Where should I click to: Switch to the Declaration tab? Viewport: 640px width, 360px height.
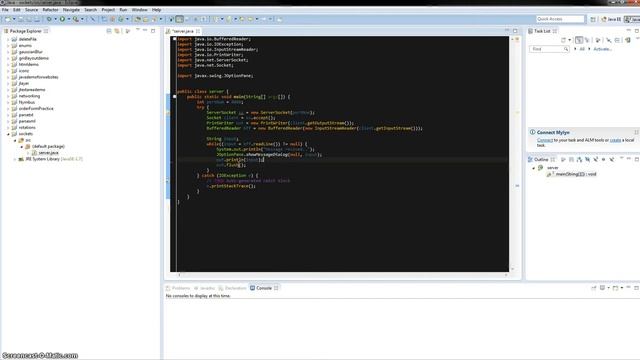tap(232, 288)
